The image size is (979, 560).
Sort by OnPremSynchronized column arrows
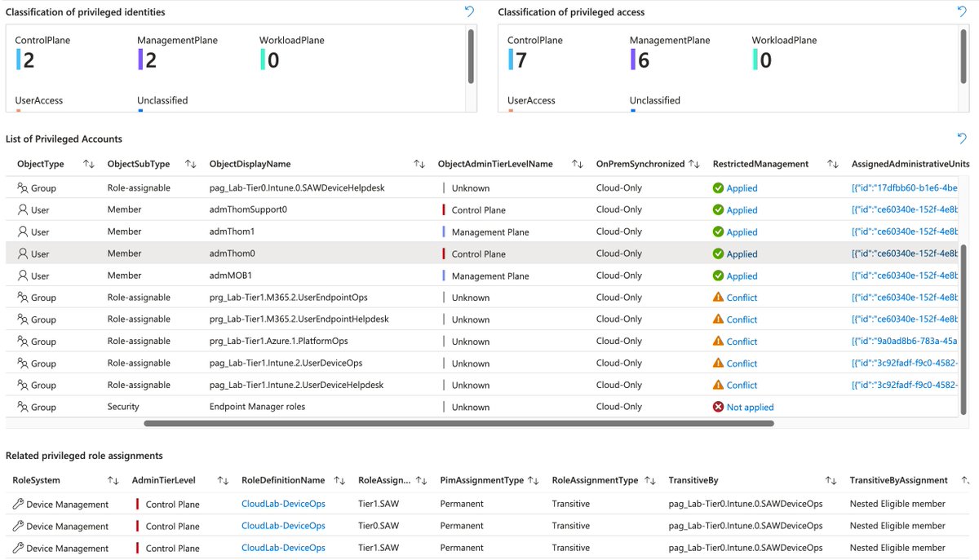coord(694,164)
